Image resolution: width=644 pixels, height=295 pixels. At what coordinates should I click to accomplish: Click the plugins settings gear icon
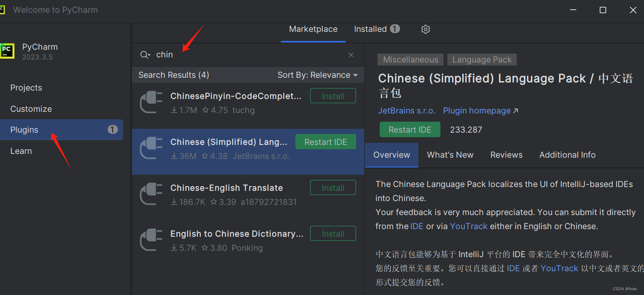coord(426,29)
